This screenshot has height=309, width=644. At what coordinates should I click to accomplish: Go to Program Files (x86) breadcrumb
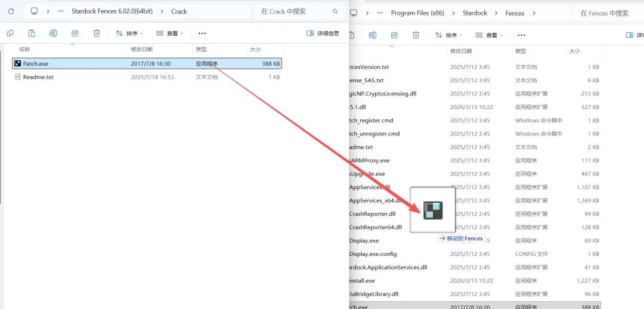point(417,13)
